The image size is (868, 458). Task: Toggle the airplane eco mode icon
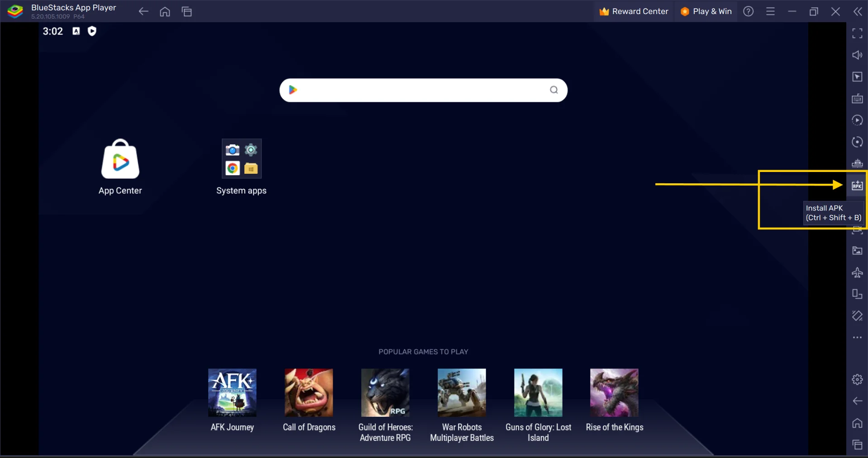(x=857, y=272)
